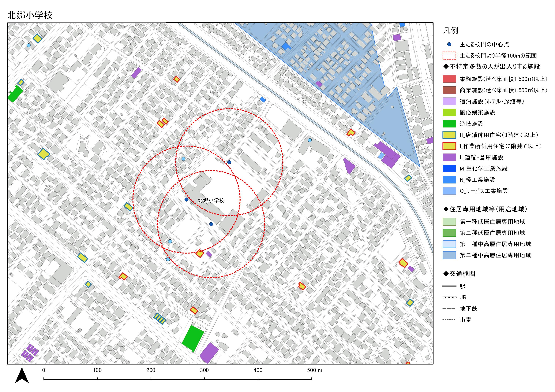Image resolution: width=555 pixels, height=392 pixels.
Task: Click the purple L_運輸・倉庫施設 swatch
Action: (449, 157)
